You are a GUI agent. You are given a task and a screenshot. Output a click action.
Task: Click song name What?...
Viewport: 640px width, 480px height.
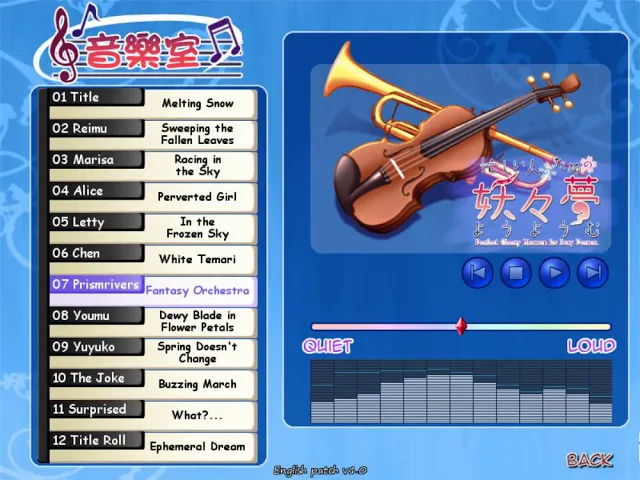pyautogui.click(x=197, y=415)
